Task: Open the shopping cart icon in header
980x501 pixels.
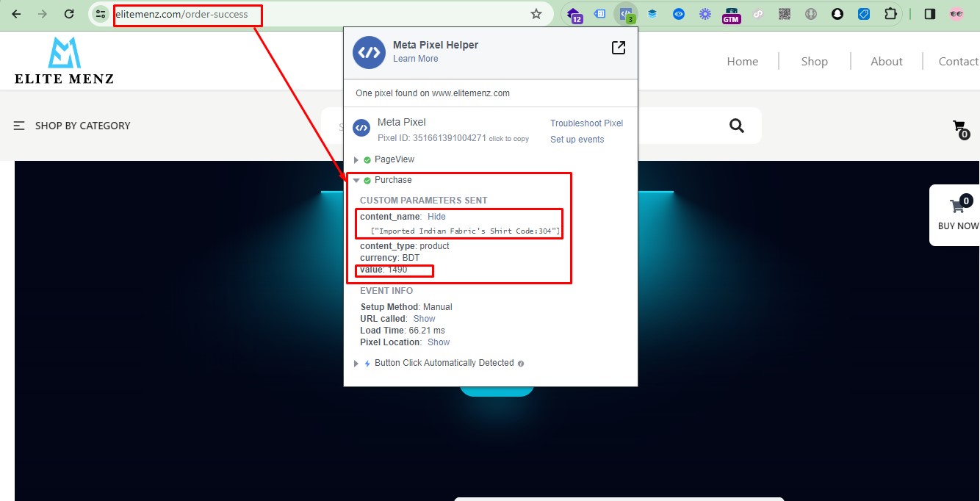Action: (959, 127)
